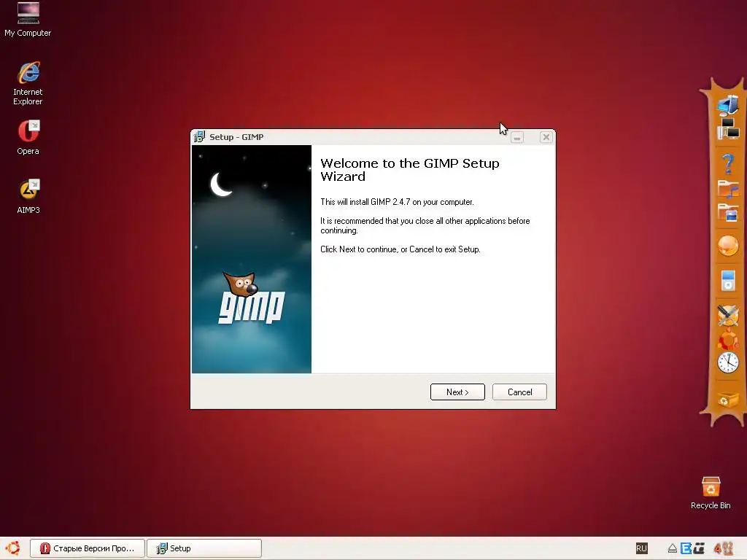Click the eject (safely remove hardware) tray icon

[672, 548]
